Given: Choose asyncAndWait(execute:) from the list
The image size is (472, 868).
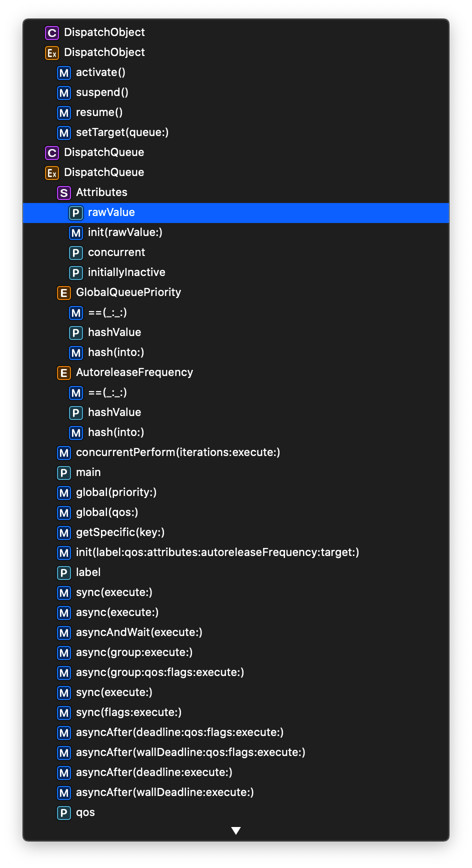Looking at the screenshot, I should [236, 632].
